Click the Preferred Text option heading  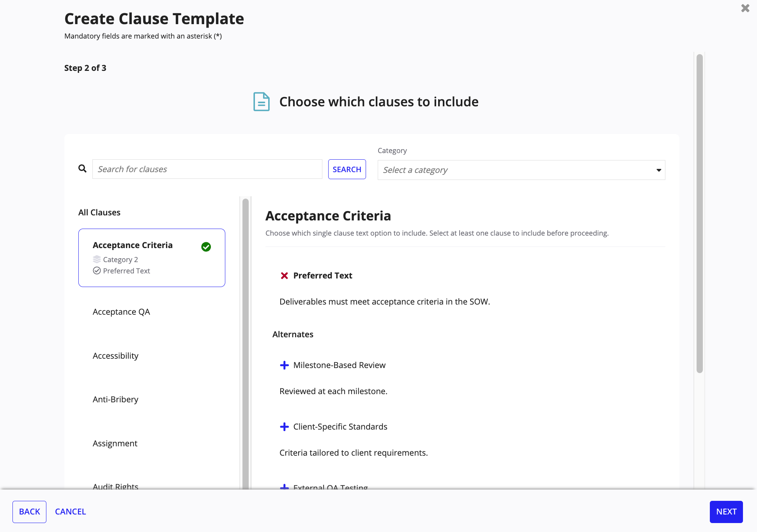coord(322,276)
